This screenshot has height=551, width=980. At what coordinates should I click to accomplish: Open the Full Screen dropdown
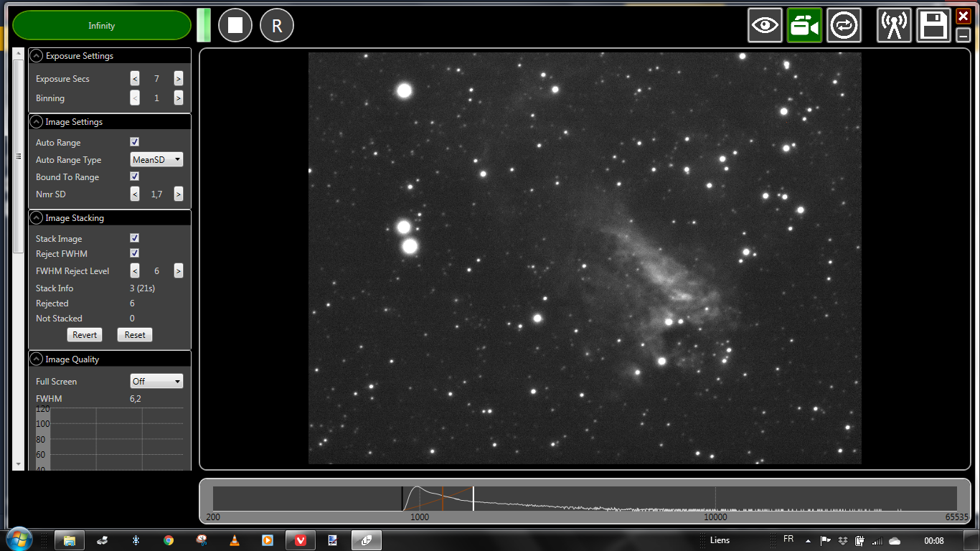[156, 381]
